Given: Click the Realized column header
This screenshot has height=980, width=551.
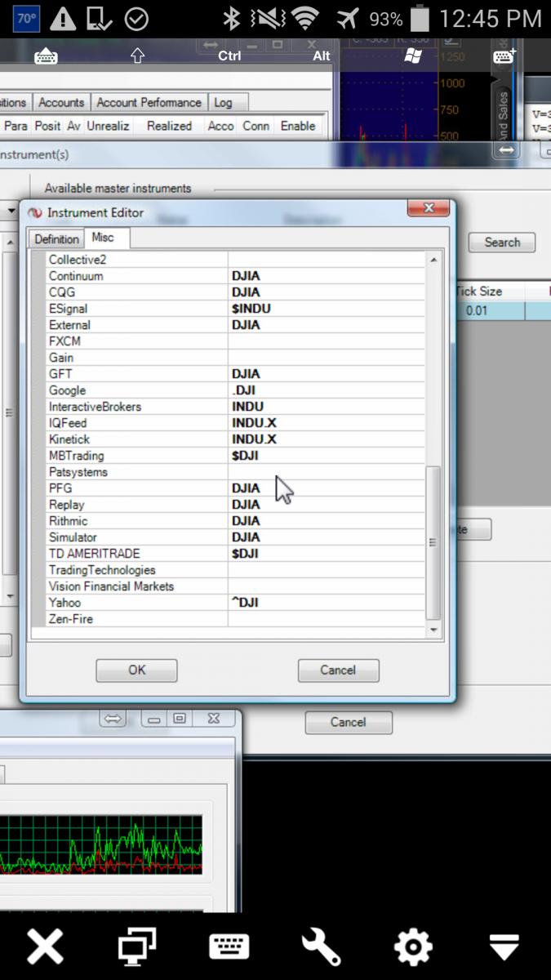Looking at the screenshot, I should coord(169,126).
